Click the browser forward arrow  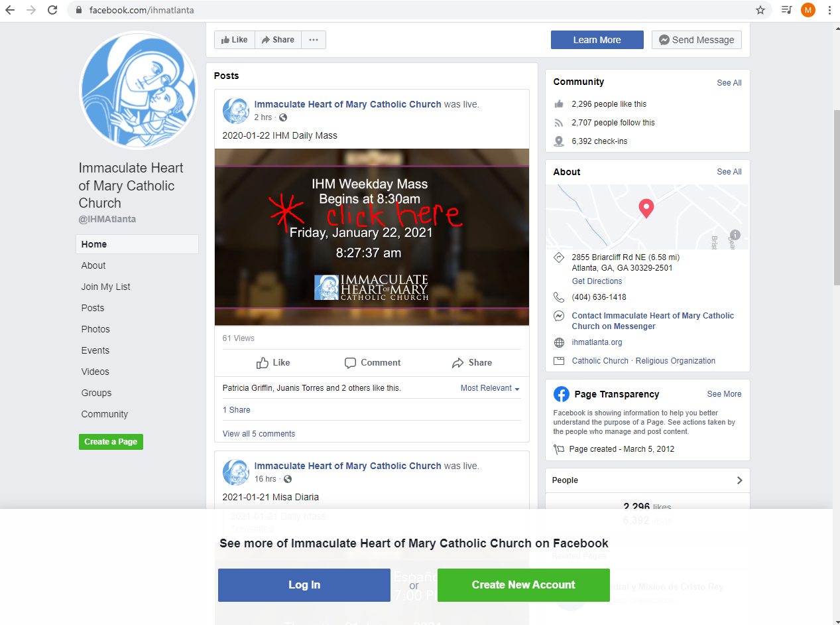(x=31, y=10)
